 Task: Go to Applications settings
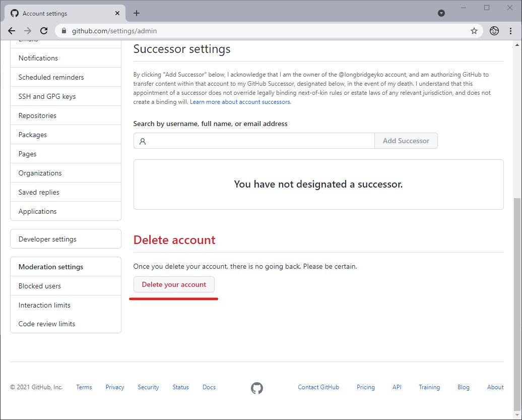[x=66, y=211]
